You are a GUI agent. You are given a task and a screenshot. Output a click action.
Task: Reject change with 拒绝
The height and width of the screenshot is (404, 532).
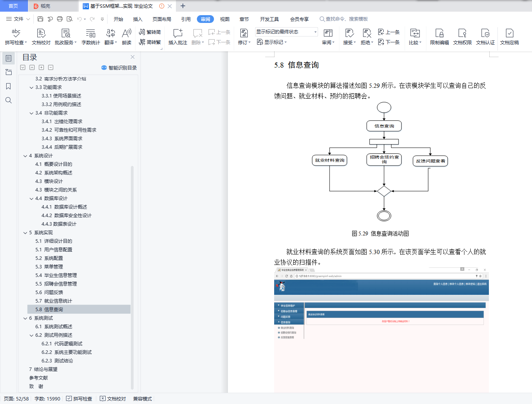click(367, 37)
